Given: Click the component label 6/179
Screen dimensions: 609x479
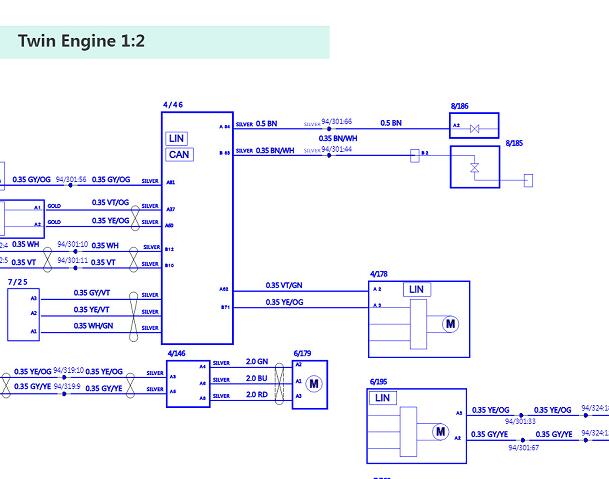Looking at the screenshot, I should click(x=302, y=354).
